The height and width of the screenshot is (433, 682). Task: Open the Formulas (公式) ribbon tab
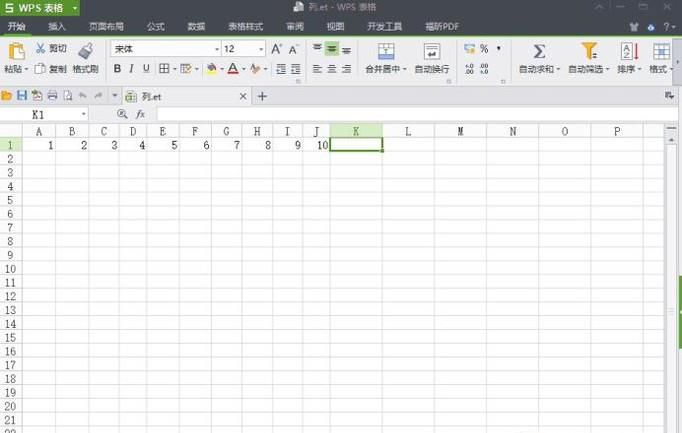(155, 26)
